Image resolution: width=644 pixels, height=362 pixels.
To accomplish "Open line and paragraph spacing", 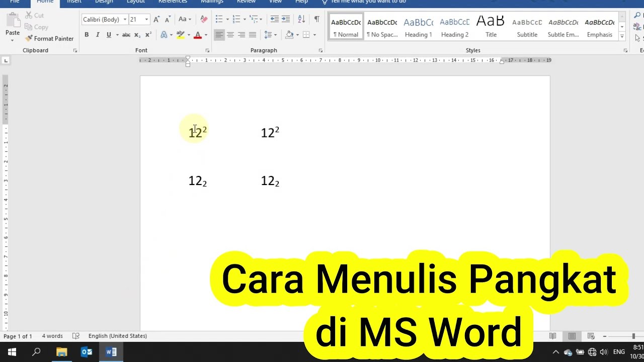I will 268,35.
